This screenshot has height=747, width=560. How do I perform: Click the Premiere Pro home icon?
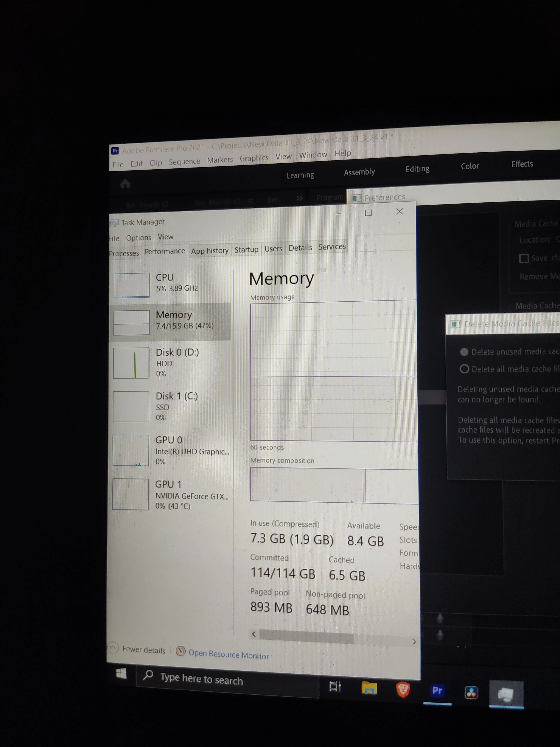pos(125,184)
